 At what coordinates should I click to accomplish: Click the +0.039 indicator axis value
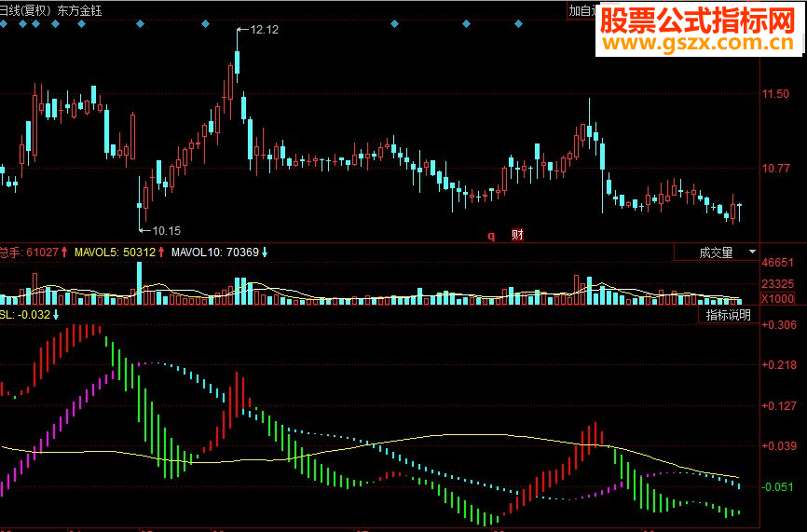tap(779, 445)
